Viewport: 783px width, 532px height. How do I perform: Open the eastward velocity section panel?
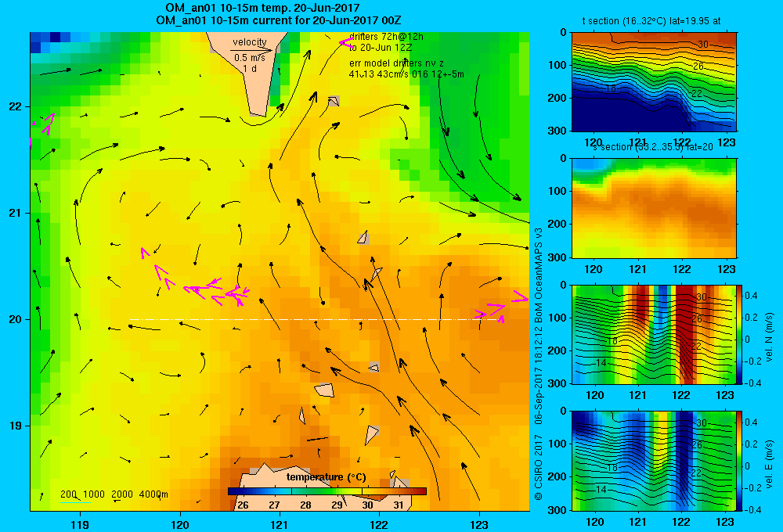click(x=654, y=461)
